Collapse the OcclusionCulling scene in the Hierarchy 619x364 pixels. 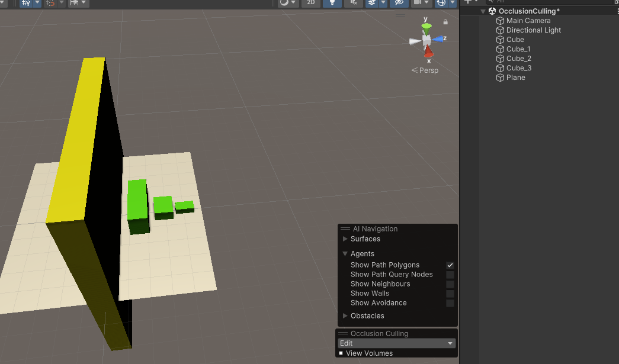(483, 11)
